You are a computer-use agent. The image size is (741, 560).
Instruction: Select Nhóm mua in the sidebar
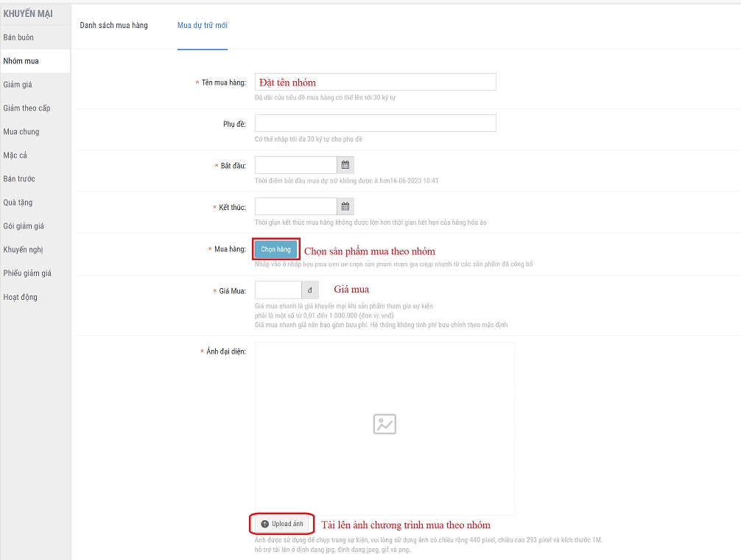pyautogui.click(x=21, y=61)
